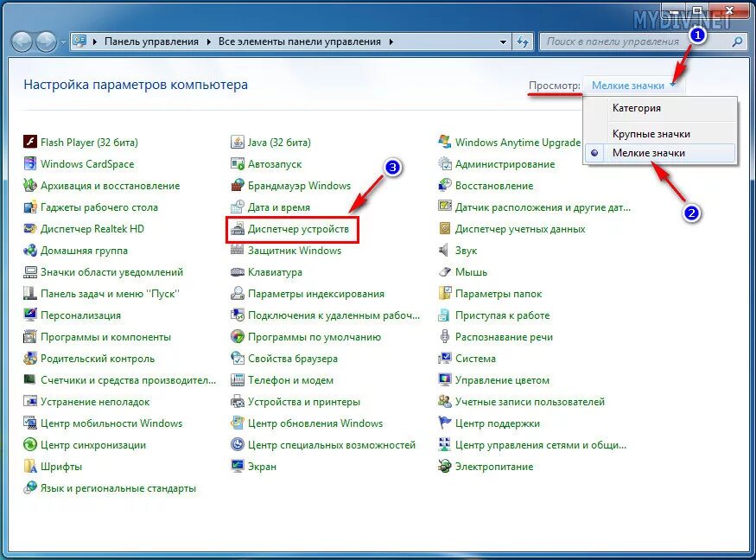Viewport: 756px width, 560px height.
Task: Open the Администрирование gear icon
Action: tap(445, 163)
